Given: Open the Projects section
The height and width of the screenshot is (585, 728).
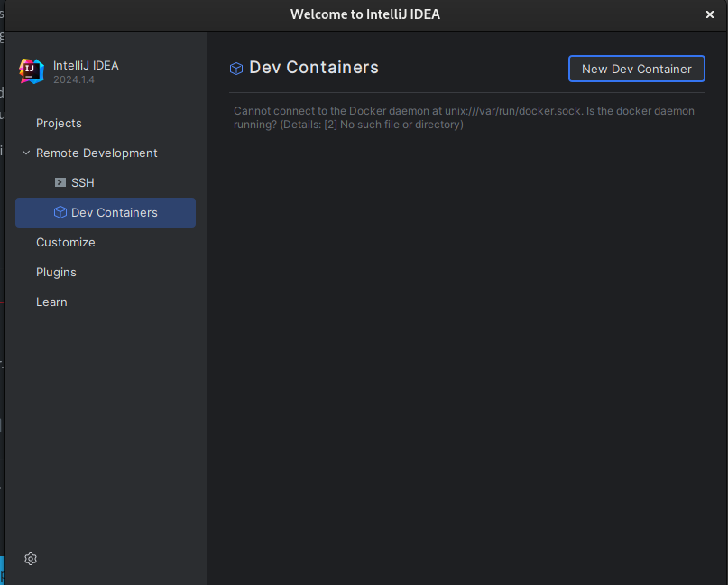Looking at the screenshot, I should coord(59,123).
